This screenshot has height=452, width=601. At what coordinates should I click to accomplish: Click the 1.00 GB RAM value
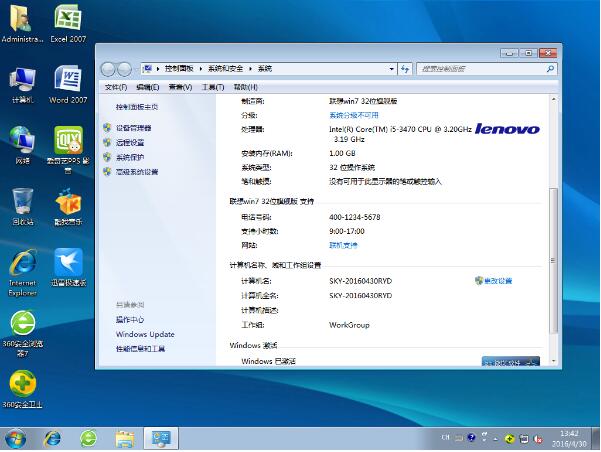[x=342, y=153]
